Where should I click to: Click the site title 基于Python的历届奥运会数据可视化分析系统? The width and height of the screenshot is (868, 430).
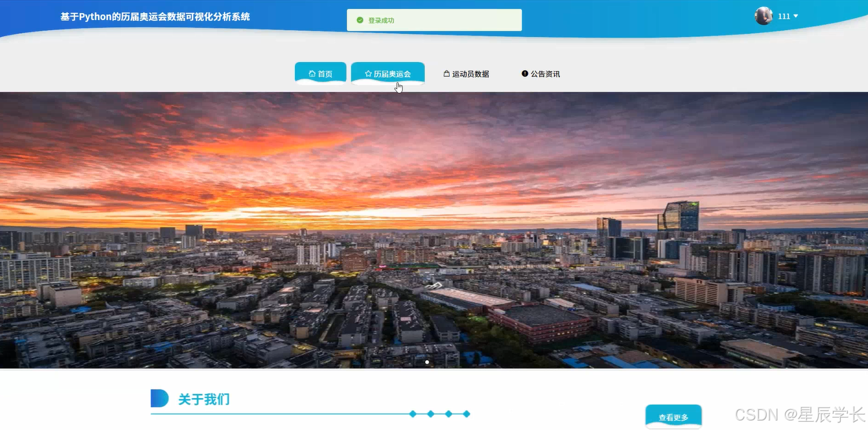[x=155, y=17]
